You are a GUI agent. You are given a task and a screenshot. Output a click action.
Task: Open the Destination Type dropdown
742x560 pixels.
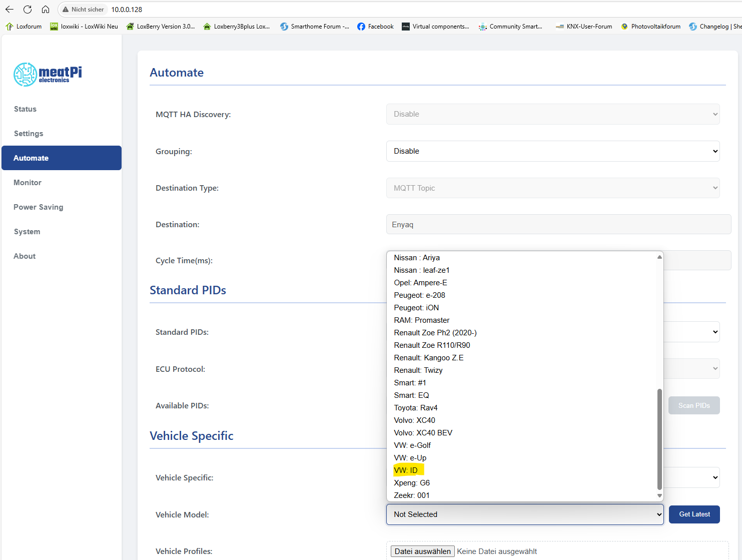pyautogui.click(x=553, y=188)
